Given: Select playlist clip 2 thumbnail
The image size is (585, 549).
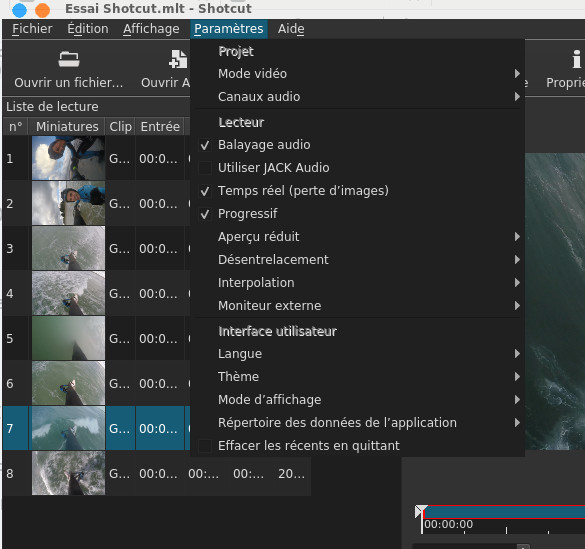Looking at the screenshot, I should 68,203.
